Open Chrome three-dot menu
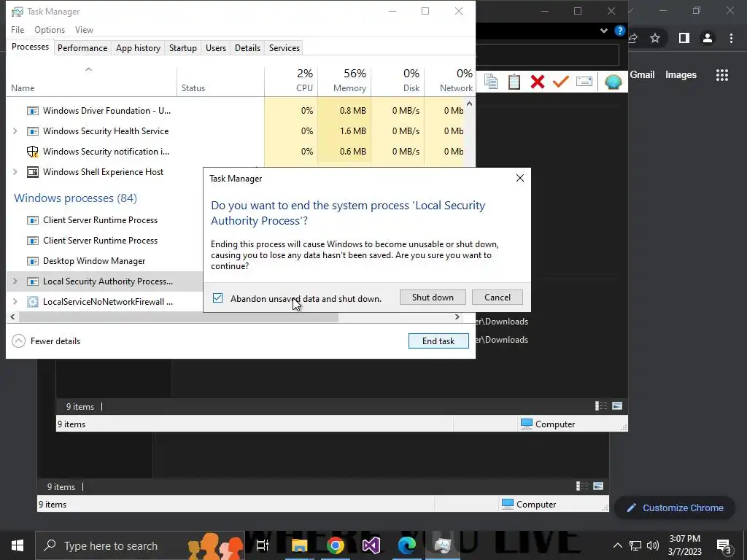This screenshot has height=560, width=747. click(x=731, y=38)
